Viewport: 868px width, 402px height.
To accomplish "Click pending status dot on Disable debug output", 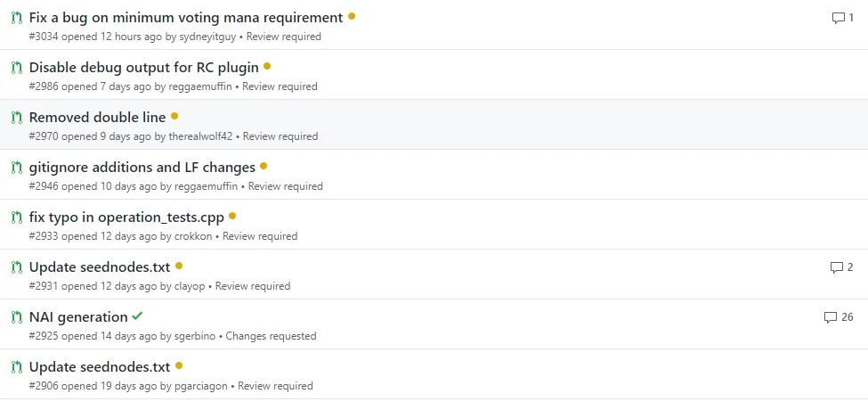I will click(x=267, y=66).
